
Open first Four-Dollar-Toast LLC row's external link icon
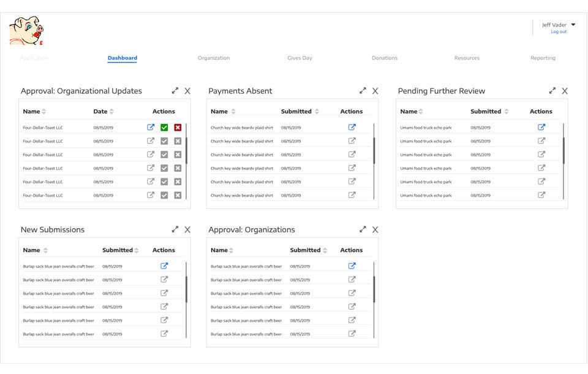coord(151,128)
